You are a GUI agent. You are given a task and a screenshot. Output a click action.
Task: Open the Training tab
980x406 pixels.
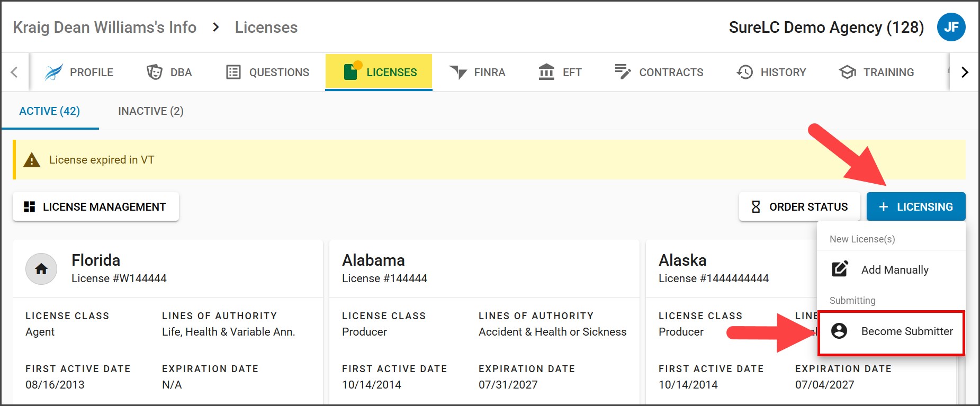pyautogui.click(x=877, y=72)
